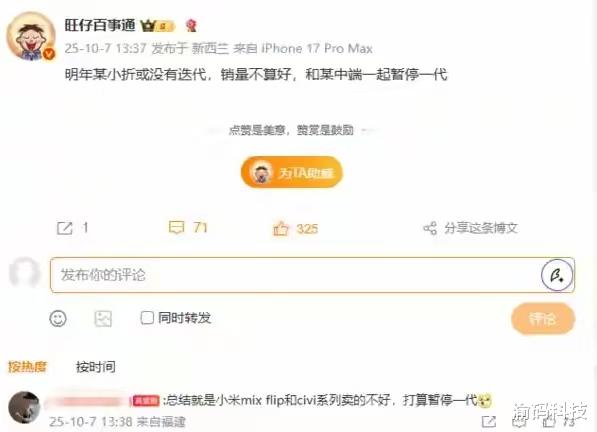Switch to 按热度 sorting tab

tap(27, 367)
